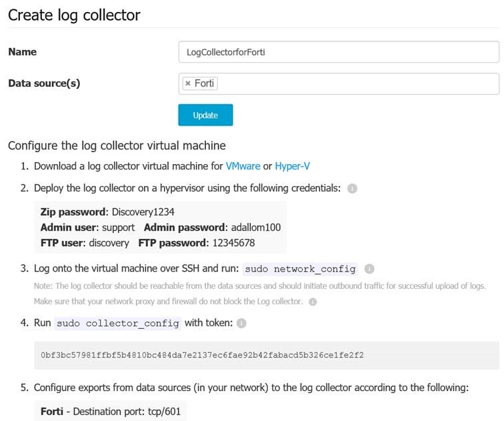Click info icon beside 'with token:'
The height and width of the screenshot is (421, 504).
click(x=241, y=323)
